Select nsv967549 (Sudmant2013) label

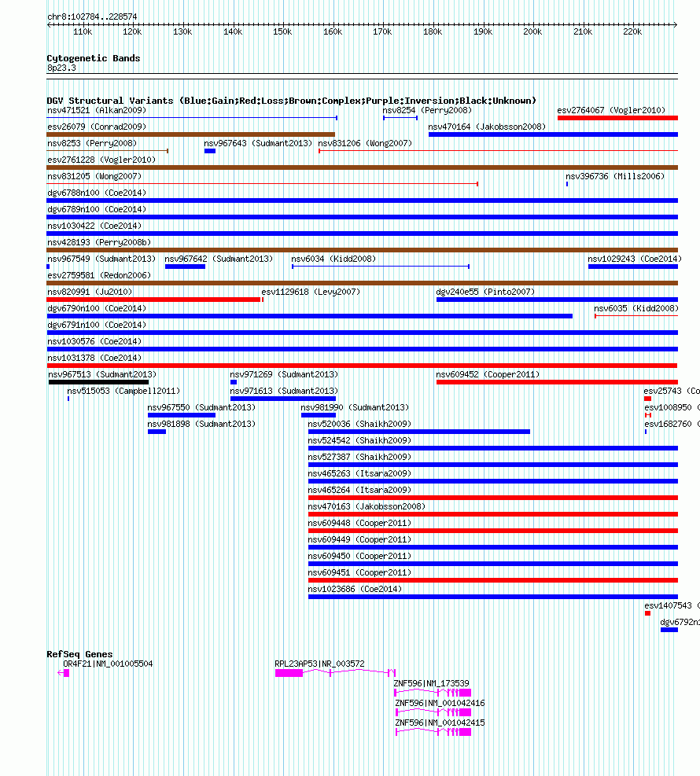[x=101, y=259]
